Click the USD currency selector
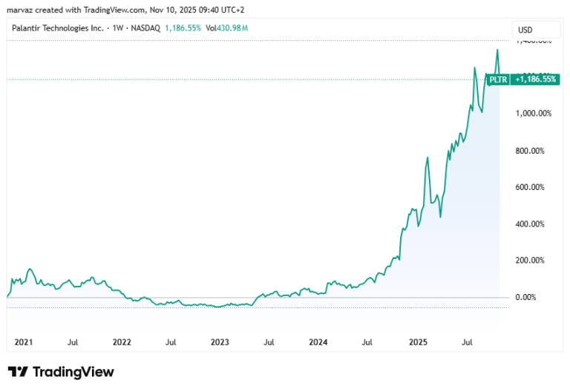This screenshot has height=392, width=570. coord(536,30)
